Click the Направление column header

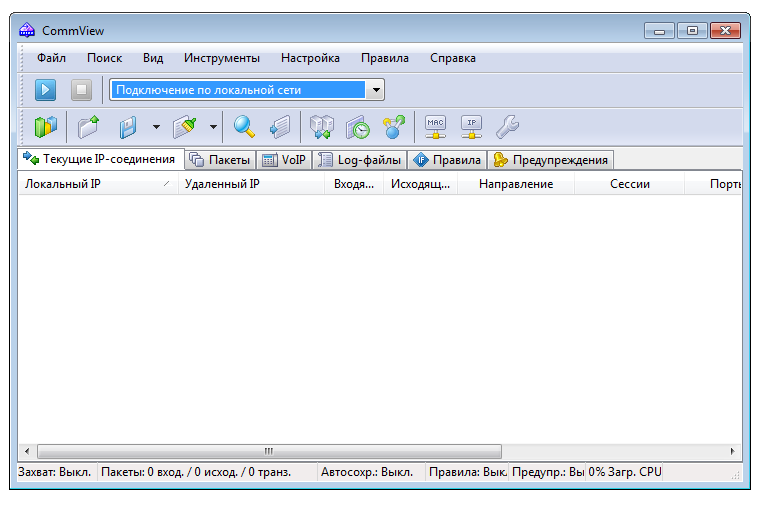tap(516, 184)
